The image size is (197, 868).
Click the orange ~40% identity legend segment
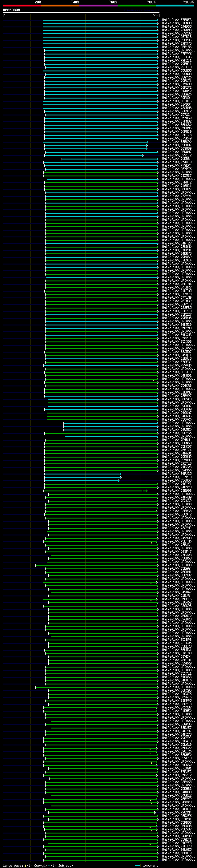point(61,6)
